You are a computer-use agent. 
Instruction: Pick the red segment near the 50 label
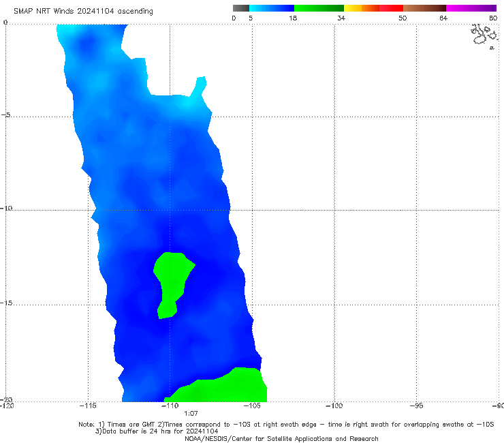(391, 8)
